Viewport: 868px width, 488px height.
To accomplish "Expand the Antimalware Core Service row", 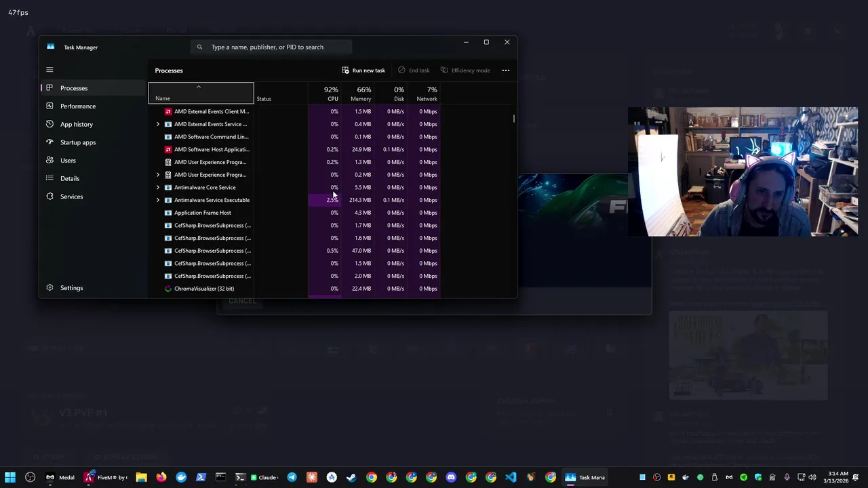I will pos(158,188).
